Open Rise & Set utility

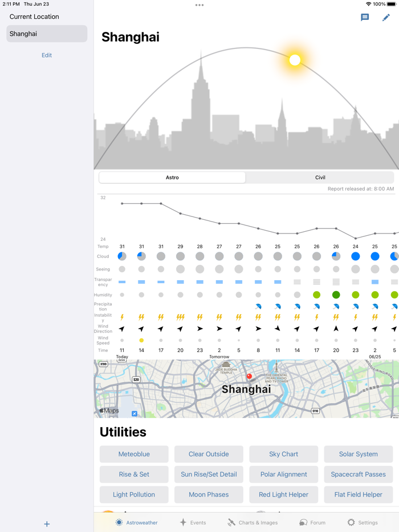coord(134,474)
